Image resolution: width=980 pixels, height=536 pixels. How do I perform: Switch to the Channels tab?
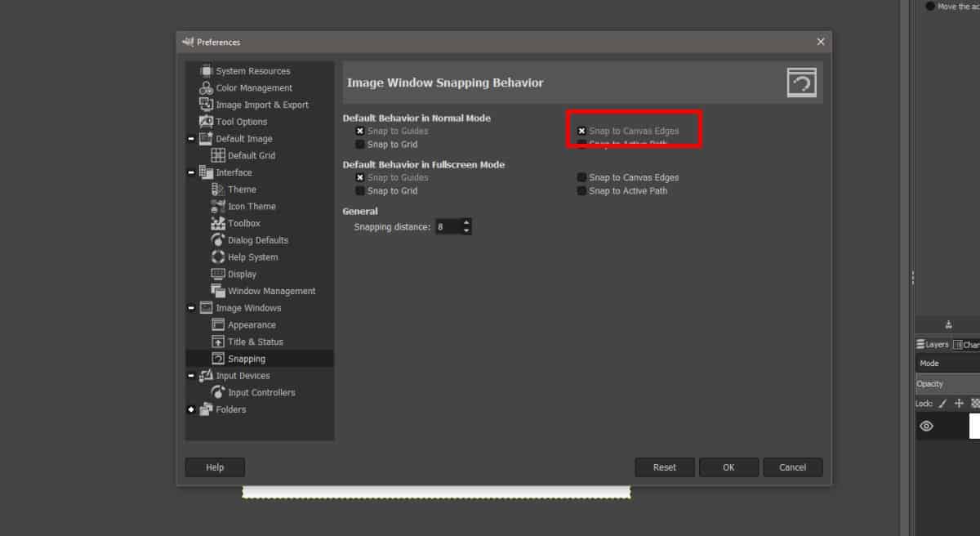[x=965, y=344]
